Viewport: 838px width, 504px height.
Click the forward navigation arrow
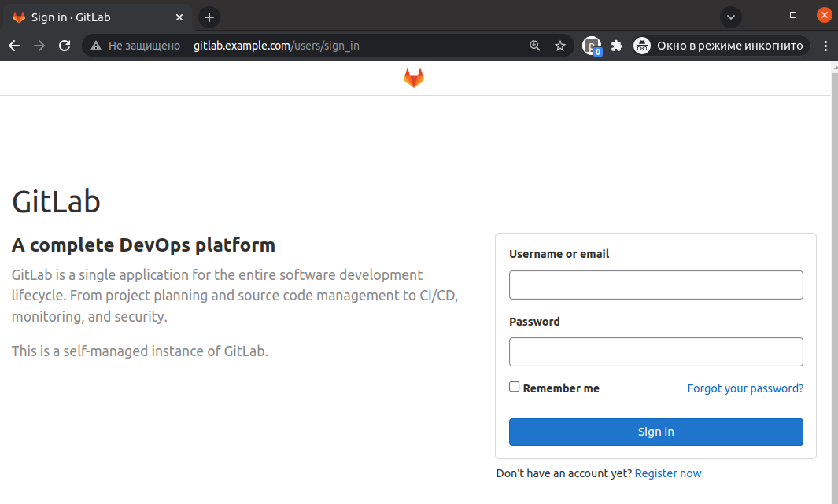[x=39, y=46]
